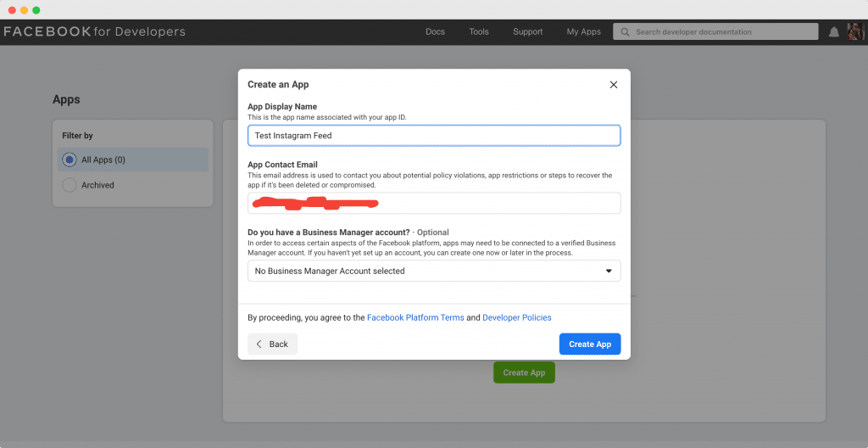Close the Create an App dialog
Viewport: 868px width, 448px height.
pyautogui.click(x=613, y=85)
